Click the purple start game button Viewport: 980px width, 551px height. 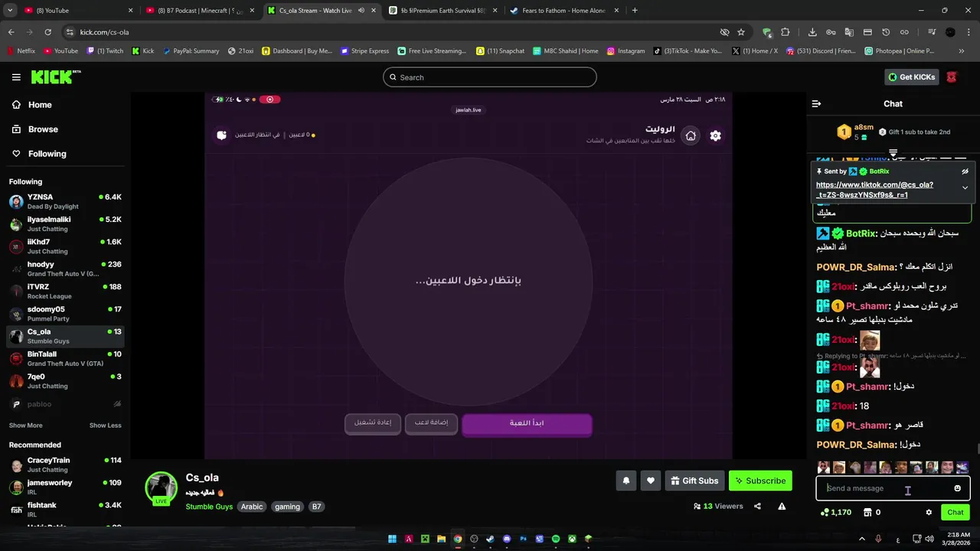pos(527,423)
